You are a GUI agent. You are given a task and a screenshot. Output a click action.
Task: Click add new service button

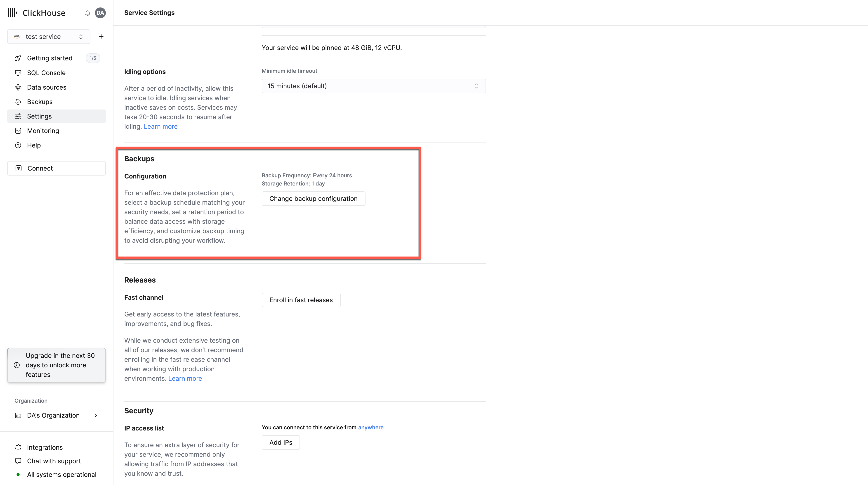101,36
